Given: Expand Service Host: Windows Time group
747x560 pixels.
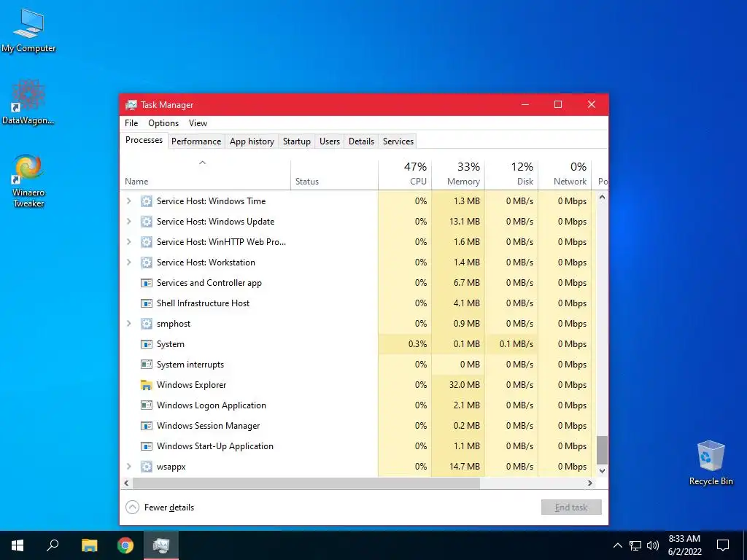Looking at the screenshot, I should 128,201.
